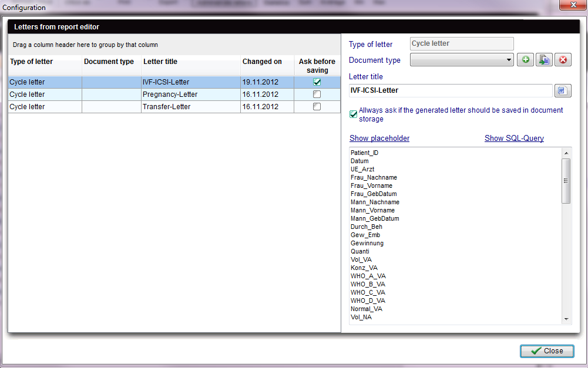Click the placeholder list scroll up arrow
Image resolution: width=588 pixels, height=368 pixels.
(x=566, y=153)
